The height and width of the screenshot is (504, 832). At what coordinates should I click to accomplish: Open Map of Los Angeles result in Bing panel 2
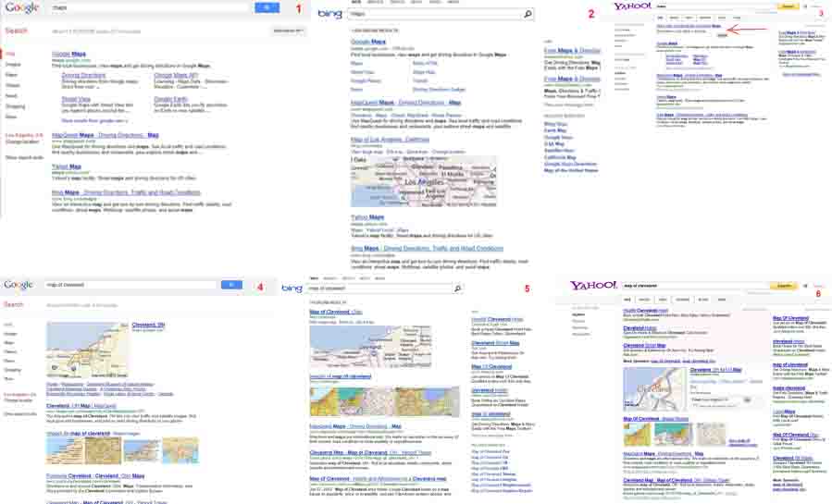(390, 140)
